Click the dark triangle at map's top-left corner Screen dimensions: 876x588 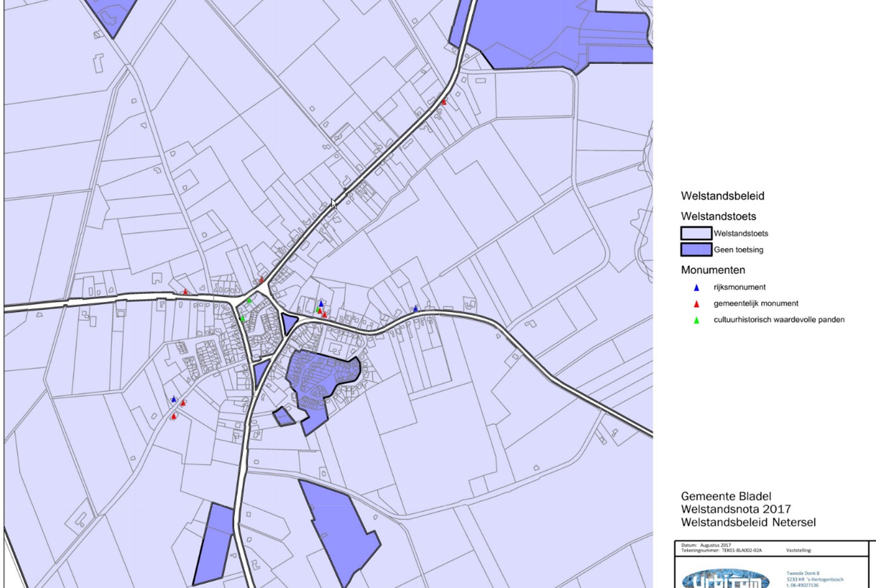pos(112,16)
